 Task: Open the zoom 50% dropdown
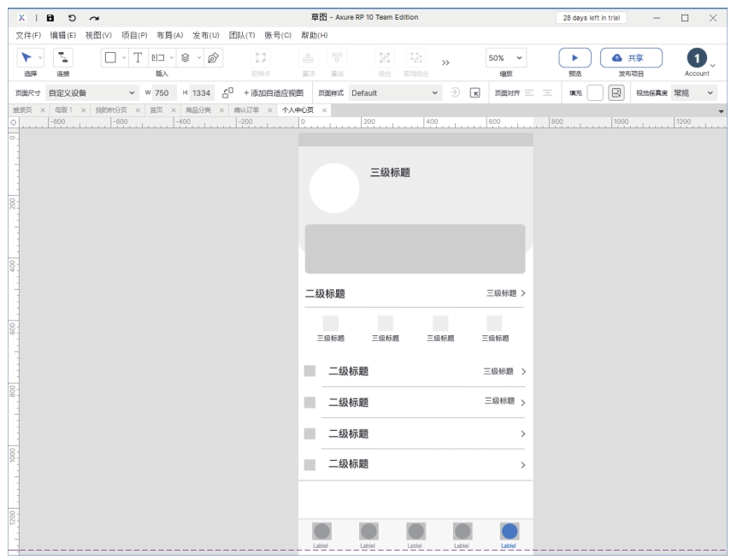pyautogui.click(x=506, y=57)
